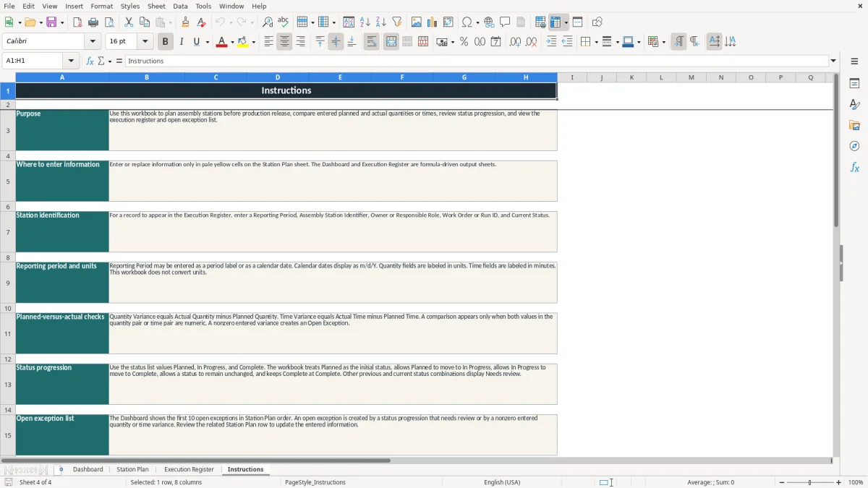Cut the selected cells

(129, 22)
